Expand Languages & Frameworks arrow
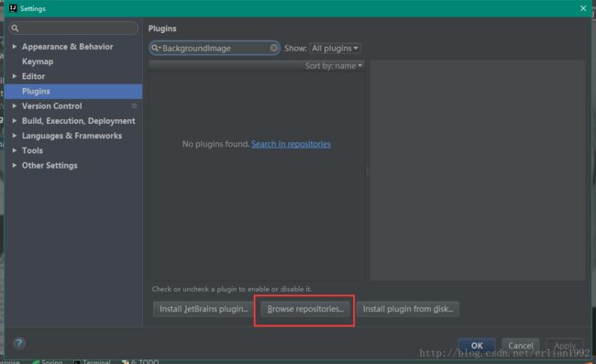 pos(14,136)
